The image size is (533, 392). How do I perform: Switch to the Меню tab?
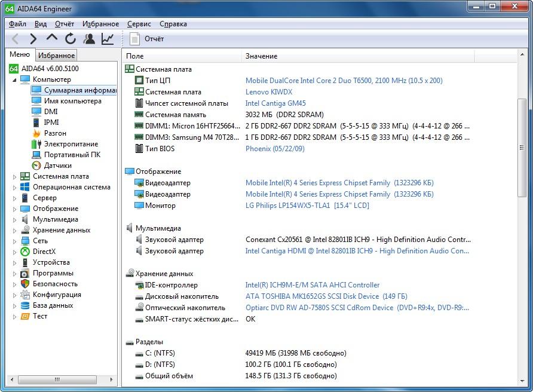tap(20, 54)
